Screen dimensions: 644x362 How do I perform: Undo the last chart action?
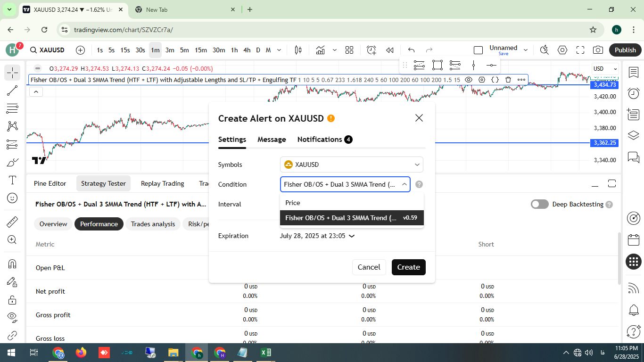(411, 50)
